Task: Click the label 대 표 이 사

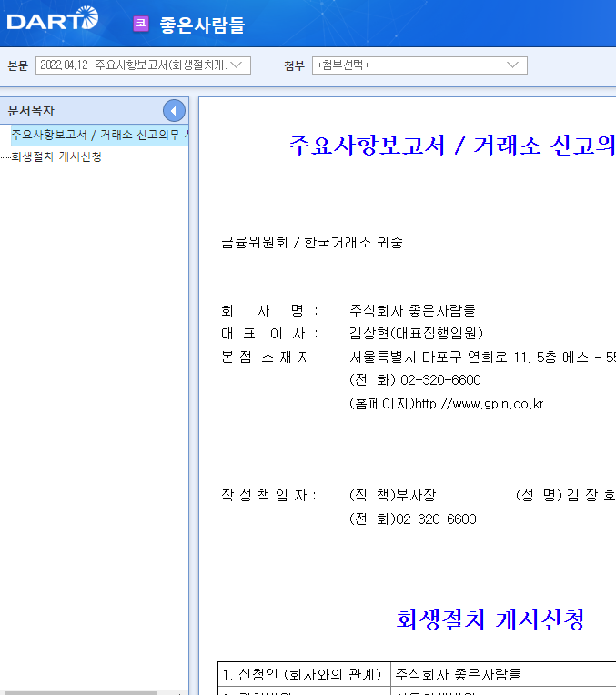Action: [269, 333]
